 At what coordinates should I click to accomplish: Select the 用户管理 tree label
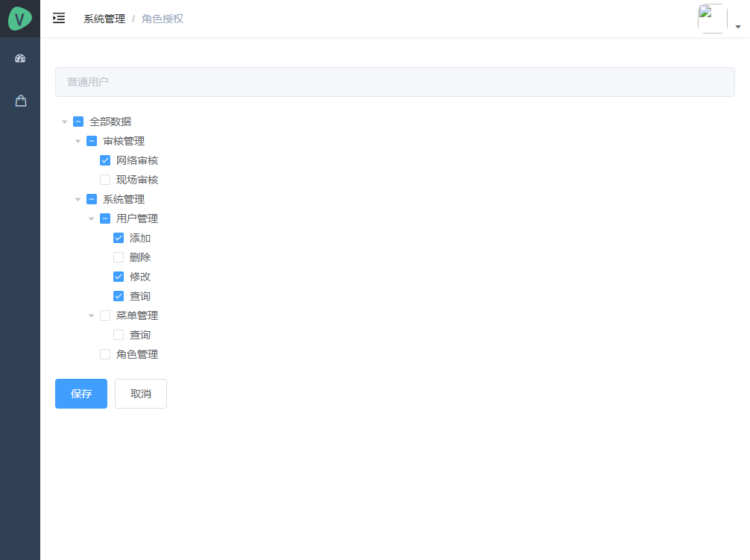pyautogui.click(x=137, y=218)
